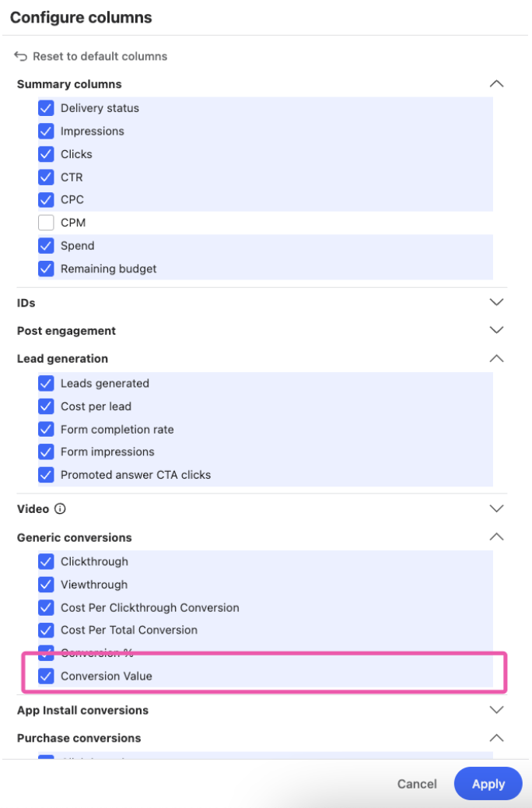Click the Cancel button
This screenshot has width=532, height=808.
pos(417,784)
